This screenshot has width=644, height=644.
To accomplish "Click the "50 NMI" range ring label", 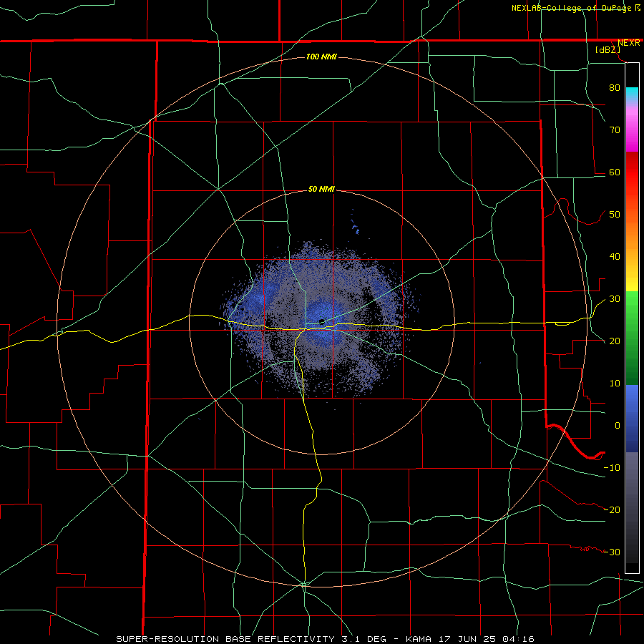I will 321,190.
